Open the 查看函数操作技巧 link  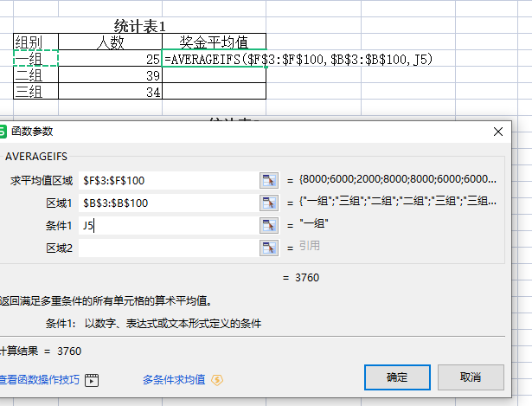(39, 380)
